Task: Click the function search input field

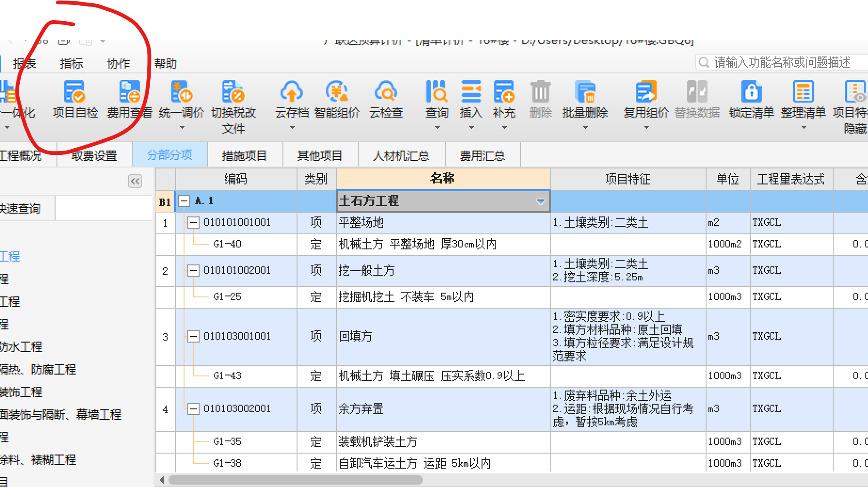Action: 782,62
